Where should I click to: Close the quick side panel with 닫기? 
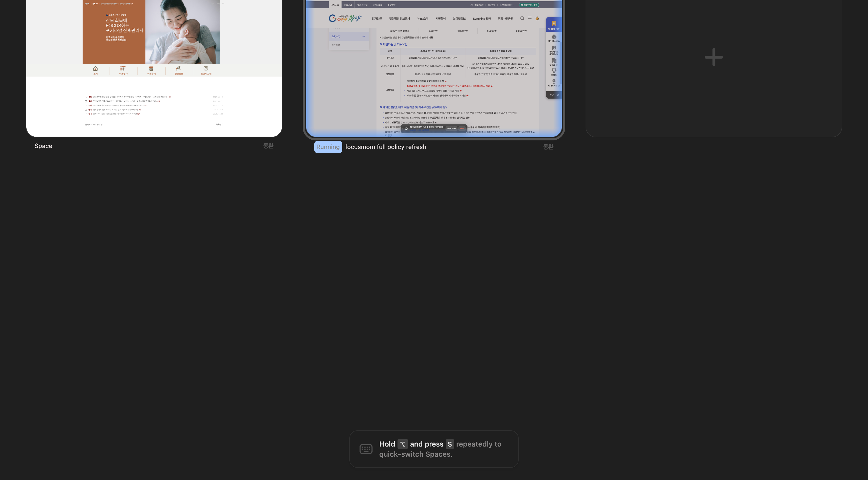click(x=554, y=95)
